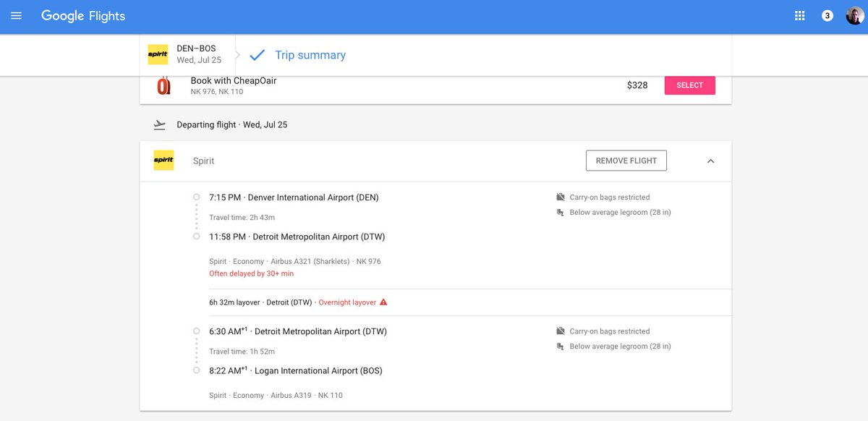
Task: Click the 8:22 AM Logan arrival line
Action: tap(296, 371)
